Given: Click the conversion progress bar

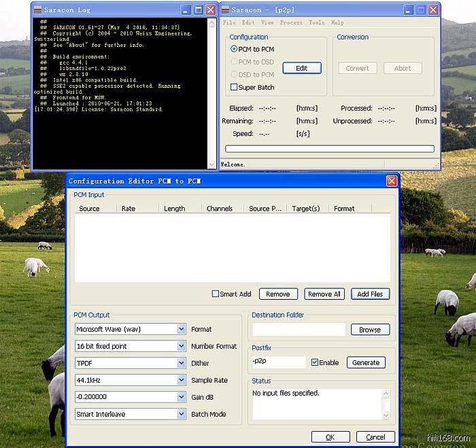Looking at the screenshot, I should (x=329, y=149).
